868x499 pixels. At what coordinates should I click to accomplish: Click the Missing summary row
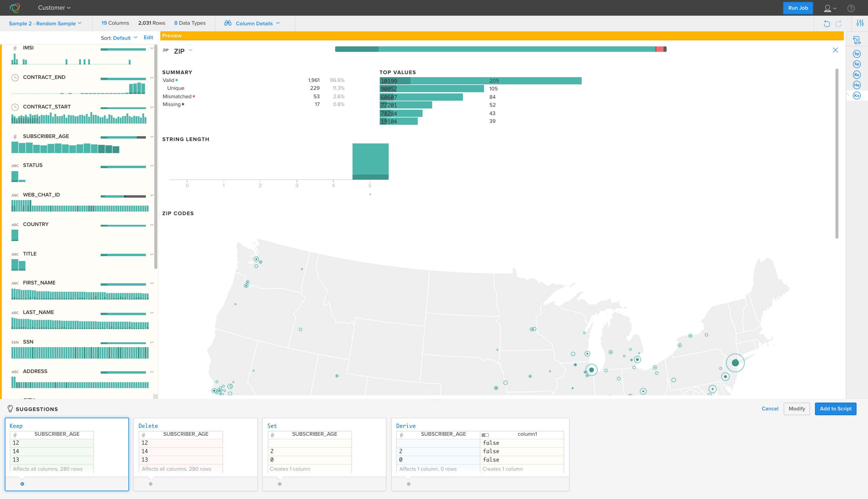253,105
